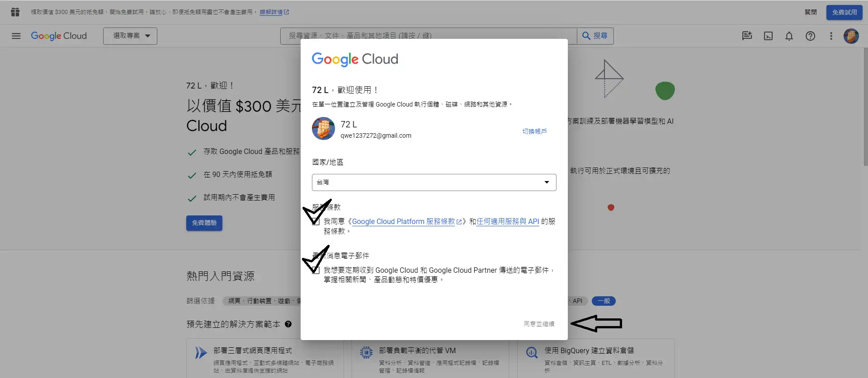Screen dimensions: 868x378
Task: Click the 切換帳戶 switch account link
Action: coord(534,131)
